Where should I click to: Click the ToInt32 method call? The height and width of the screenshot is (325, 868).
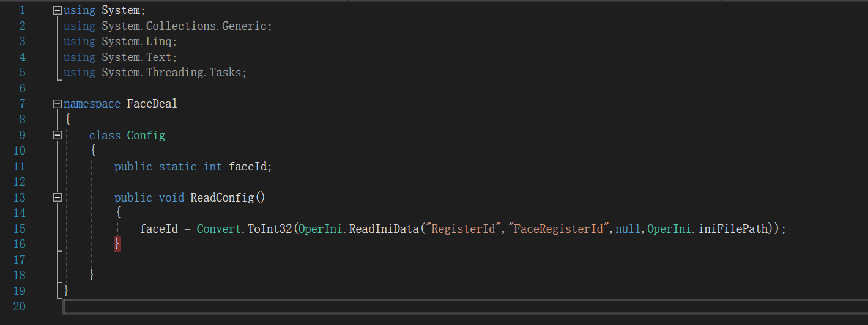270,228
